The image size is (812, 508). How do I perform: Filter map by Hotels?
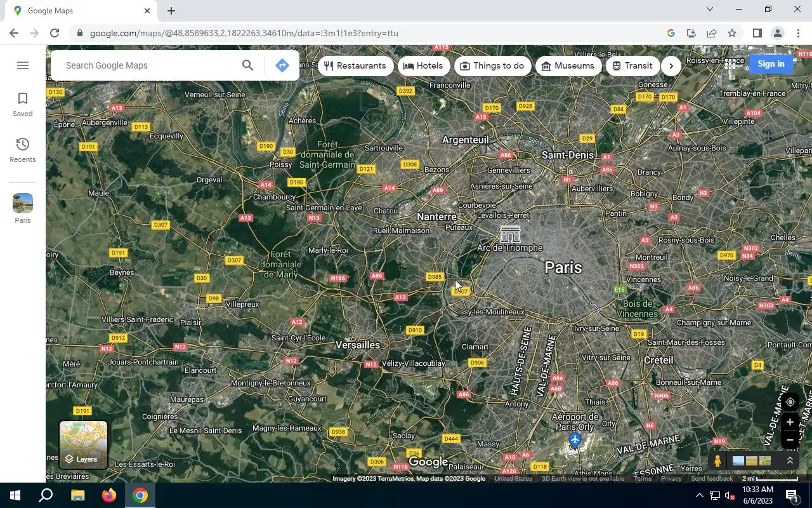(423, 65)
